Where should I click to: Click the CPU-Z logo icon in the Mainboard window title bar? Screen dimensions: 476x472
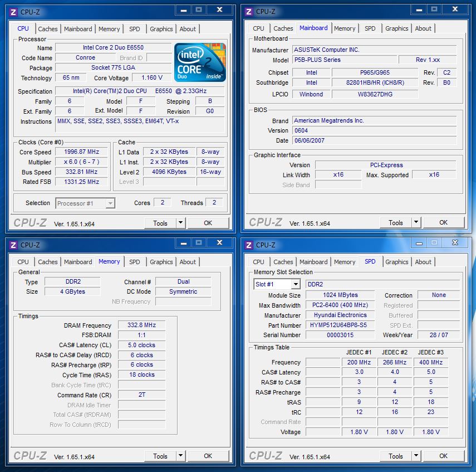point(249,12)
